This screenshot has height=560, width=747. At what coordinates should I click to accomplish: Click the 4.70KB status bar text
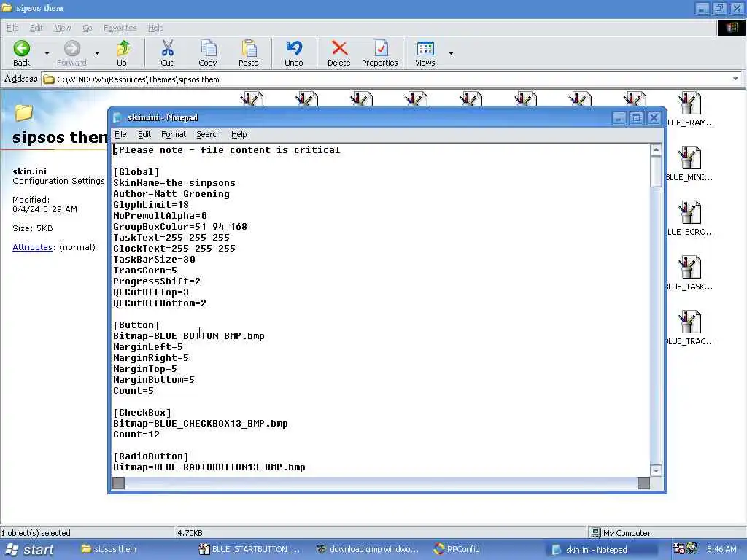tap(190, 533)
